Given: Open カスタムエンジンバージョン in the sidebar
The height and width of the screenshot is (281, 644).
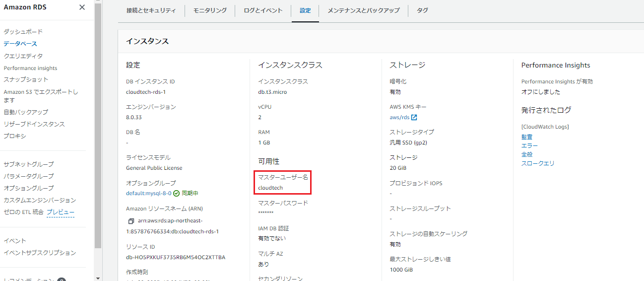Looking at the screenshot, I should pos(40,200).
